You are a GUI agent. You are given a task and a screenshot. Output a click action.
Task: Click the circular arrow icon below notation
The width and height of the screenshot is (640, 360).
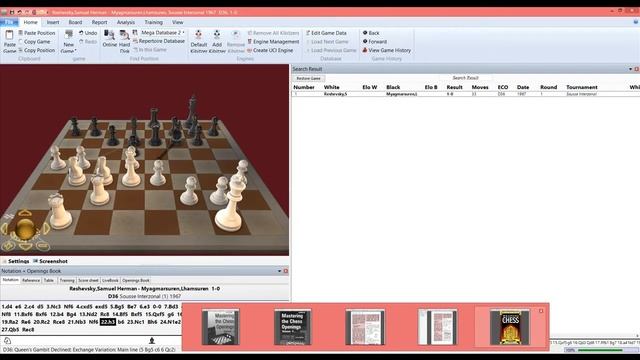point(7,340)
